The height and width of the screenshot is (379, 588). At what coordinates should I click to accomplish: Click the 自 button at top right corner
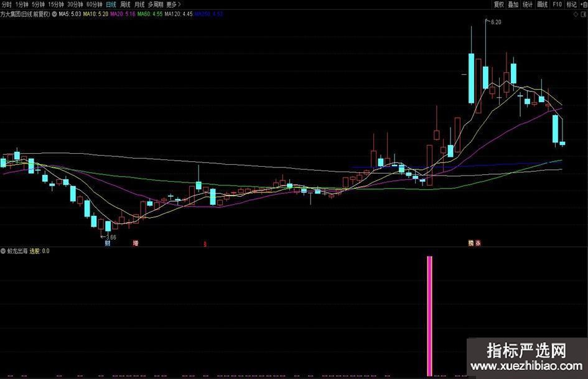584,4
